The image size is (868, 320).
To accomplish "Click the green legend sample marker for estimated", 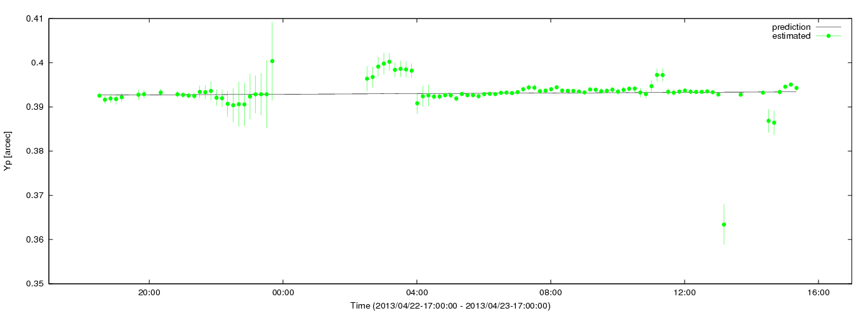I will (x=828, y=36).
